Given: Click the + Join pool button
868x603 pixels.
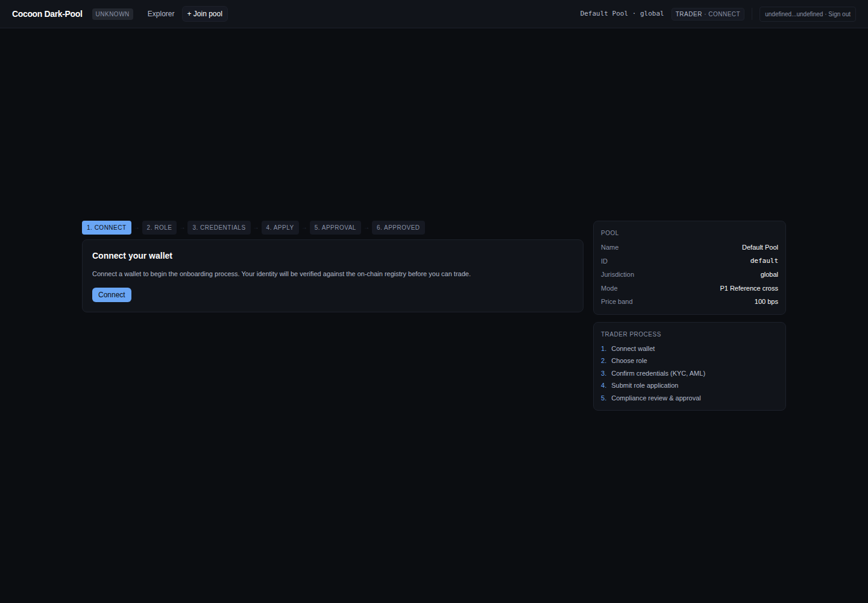Looking at the screenshot, I should pos(205,14).
